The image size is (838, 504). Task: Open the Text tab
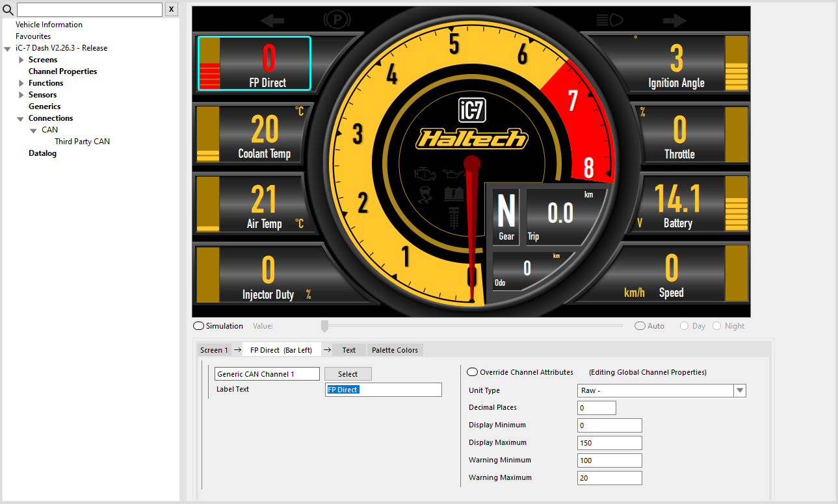click(x=349, y=350)
